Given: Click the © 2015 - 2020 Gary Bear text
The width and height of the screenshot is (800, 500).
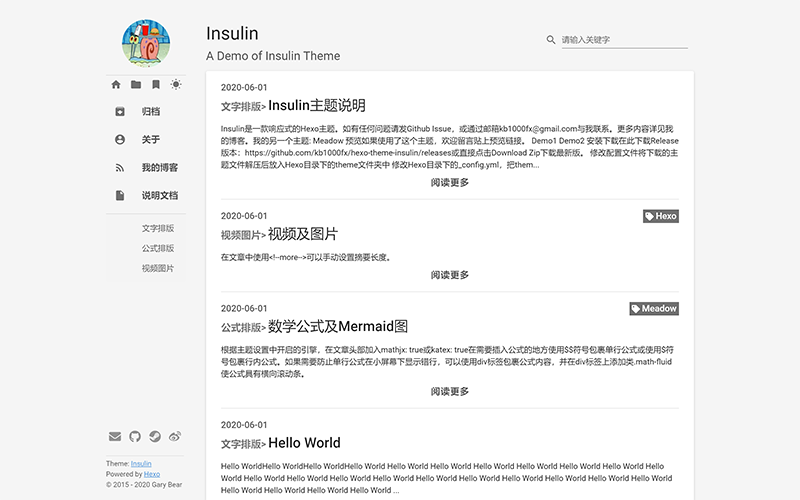Looking at the screenshot, I should click(x=144, y=485).
